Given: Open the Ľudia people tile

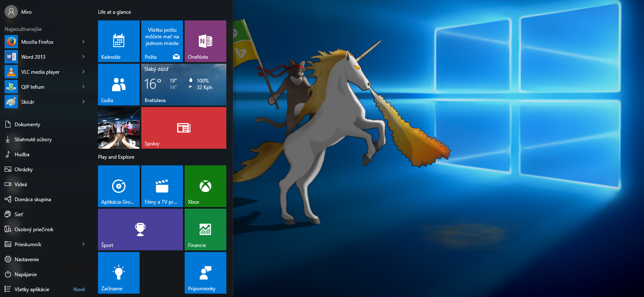Looking at the screenshot, I should click(x=119, y=85).
